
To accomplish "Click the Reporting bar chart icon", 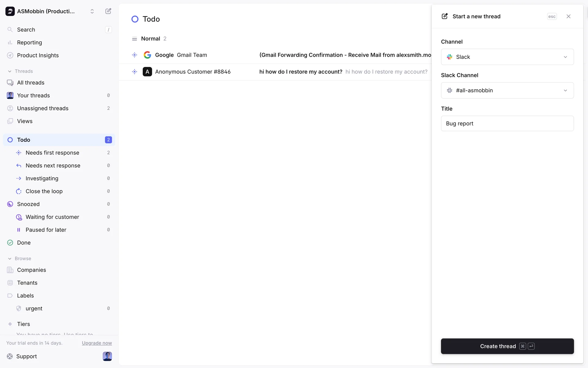I will pyautogui.click(x=10, y=43).
